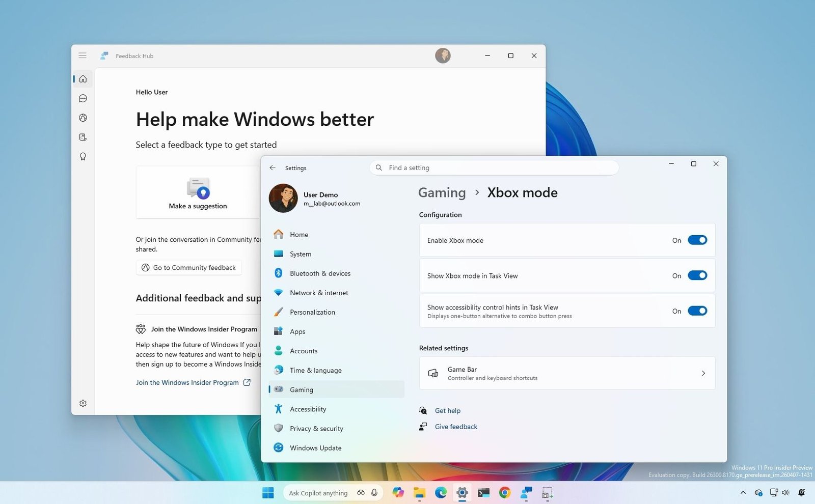Open Feedback Hub settings gear icon

point(83,403)
